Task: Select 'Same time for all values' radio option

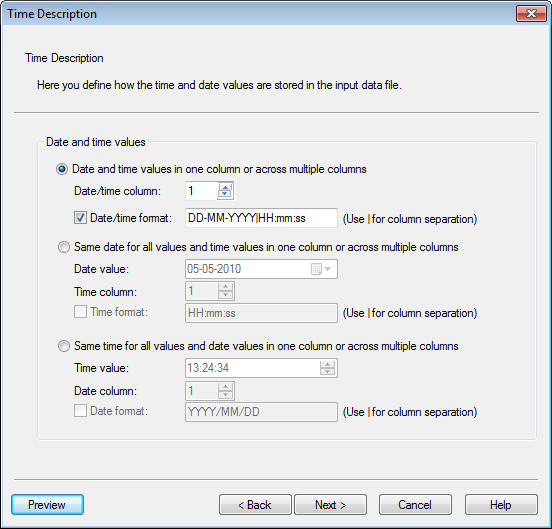Action: point(64,346)
